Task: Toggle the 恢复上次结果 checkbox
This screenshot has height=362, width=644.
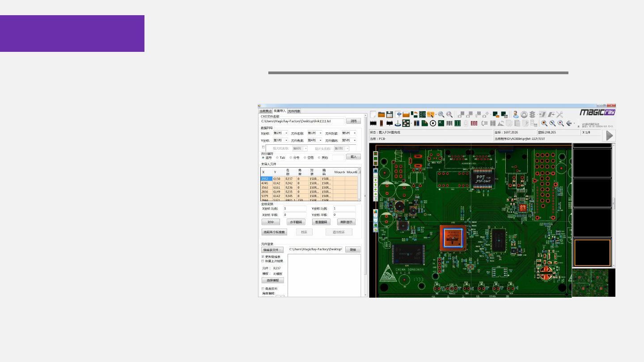Action: coord(263,261)
